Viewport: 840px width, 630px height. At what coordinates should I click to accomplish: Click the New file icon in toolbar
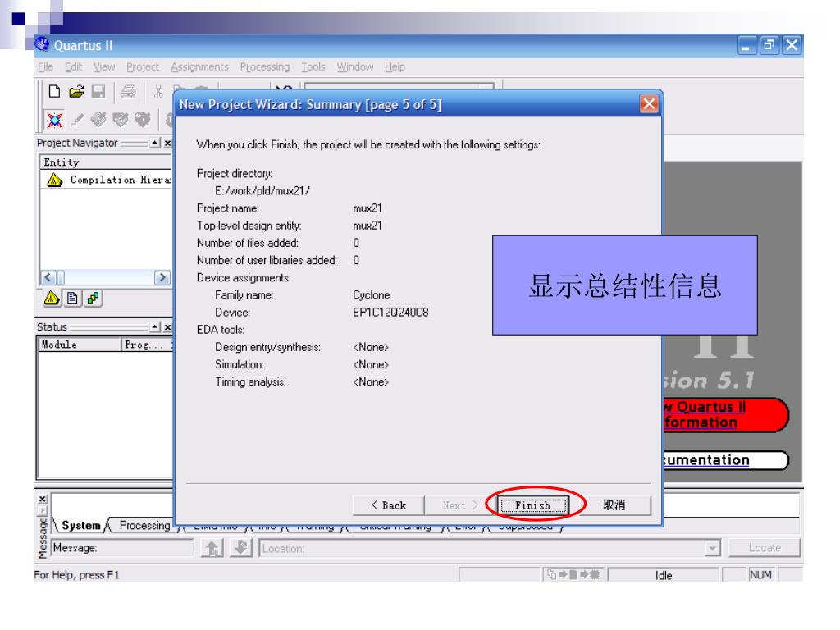pyautogui.click(x=54, y=92)
